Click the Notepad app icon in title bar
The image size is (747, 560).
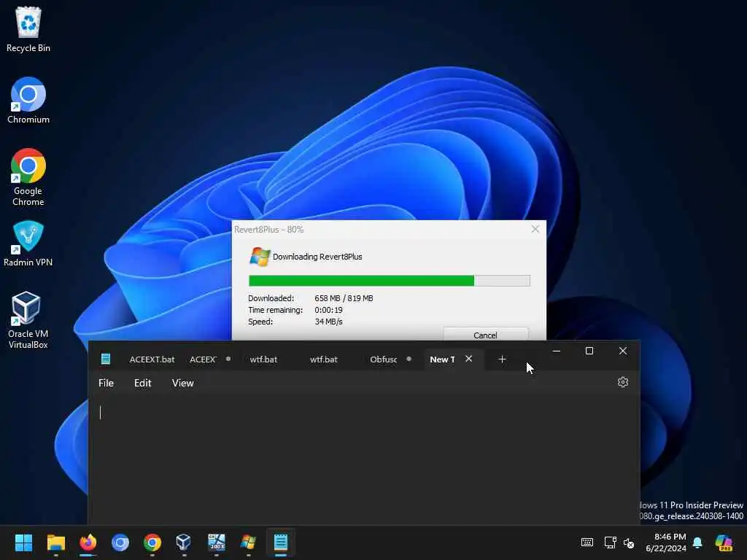point(106,359)
